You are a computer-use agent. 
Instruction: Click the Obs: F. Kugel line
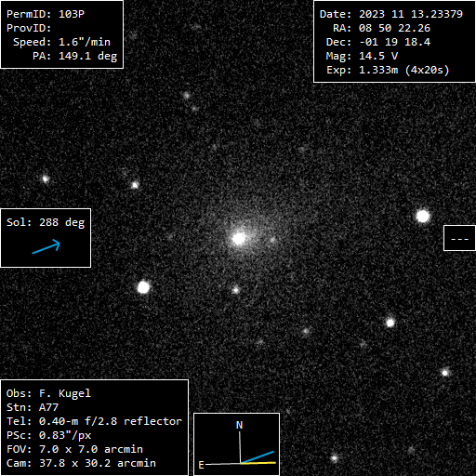(48, 393)
